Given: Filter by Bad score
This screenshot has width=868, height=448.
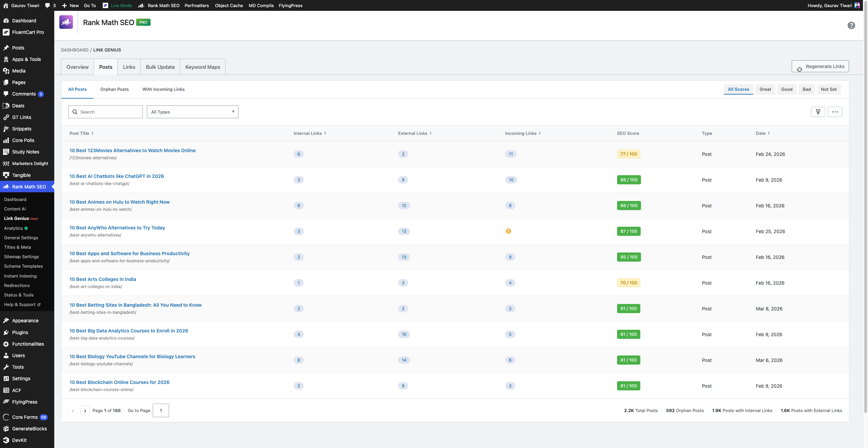Looking at the screenshot, I should coord(807,89).
